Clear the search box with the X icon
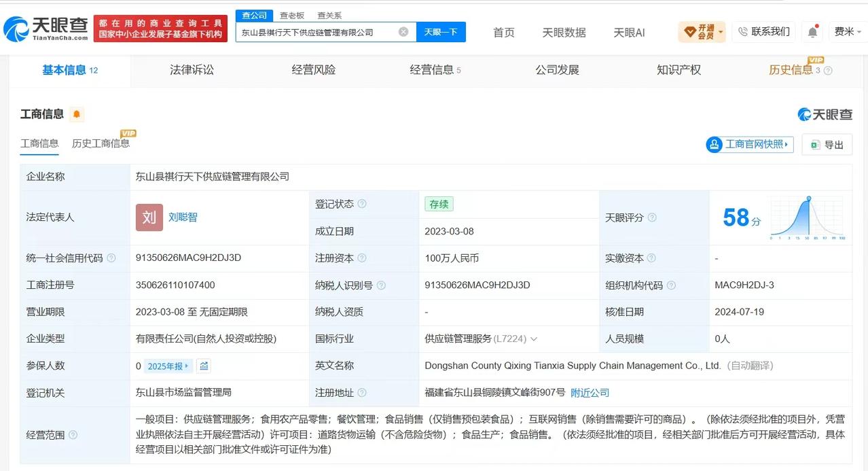868x471 pixels. click(403, 32)
